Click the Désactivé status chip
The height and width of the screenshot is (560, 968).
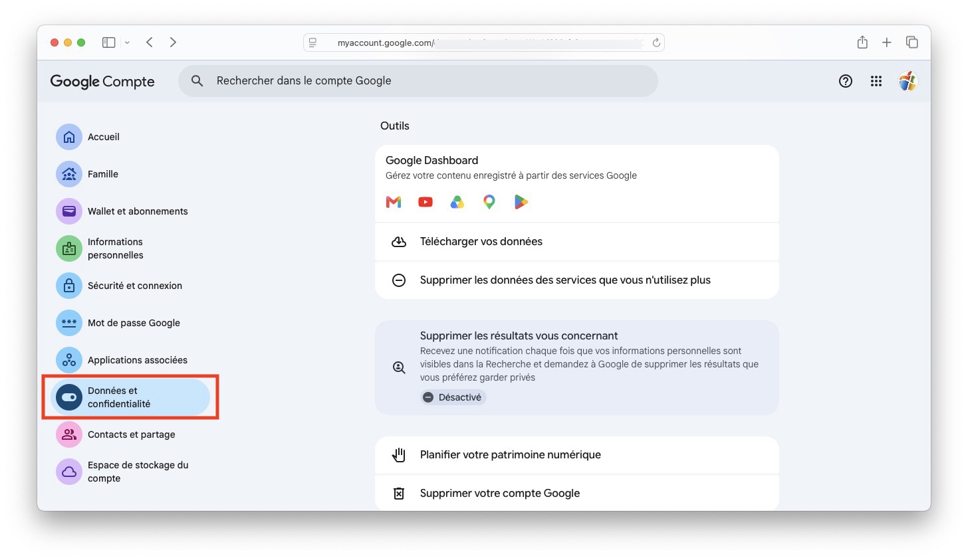click(x=453, y=397)
